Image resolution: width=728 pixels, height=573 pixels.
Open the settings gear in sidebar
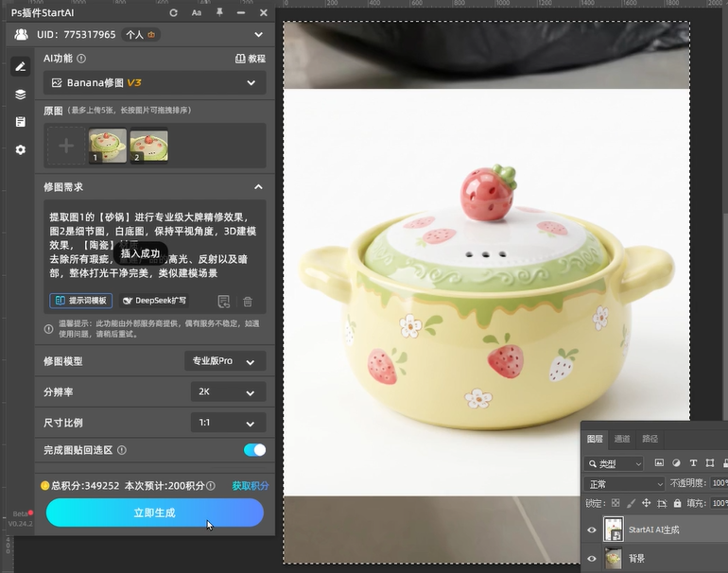pyautogui.click(x=21, y=149)
